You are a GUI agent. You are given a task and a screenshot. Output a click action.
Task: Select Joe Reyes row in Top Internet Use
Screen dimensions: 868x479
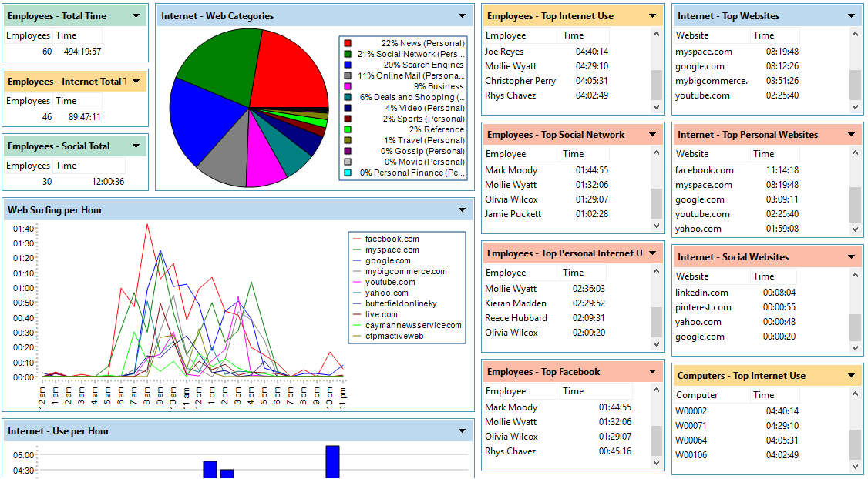[x=504, y=52]
